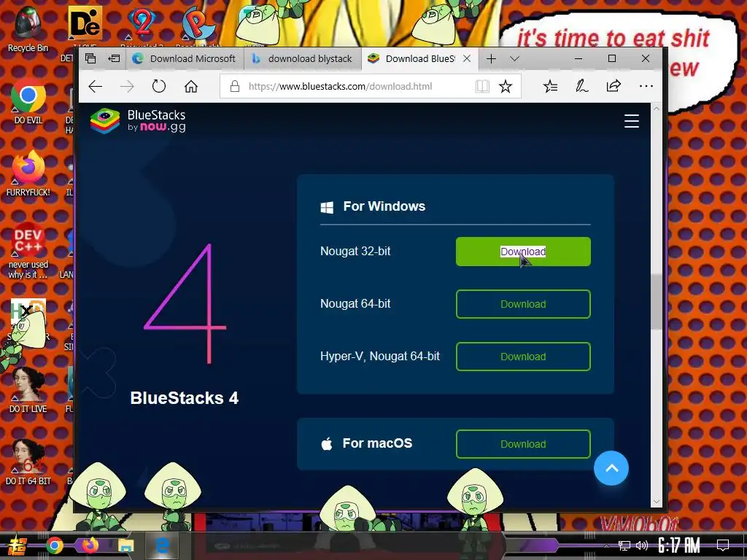The height and width of the screenshot is (560, 747).
Task: Open Firefox from the taskbar
Action: pos(90,545)
